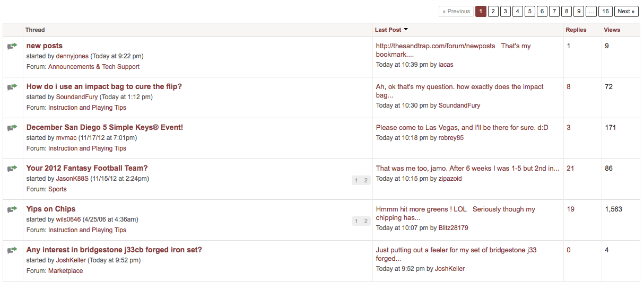Open the Marketplace forum link

pos(65,271)
